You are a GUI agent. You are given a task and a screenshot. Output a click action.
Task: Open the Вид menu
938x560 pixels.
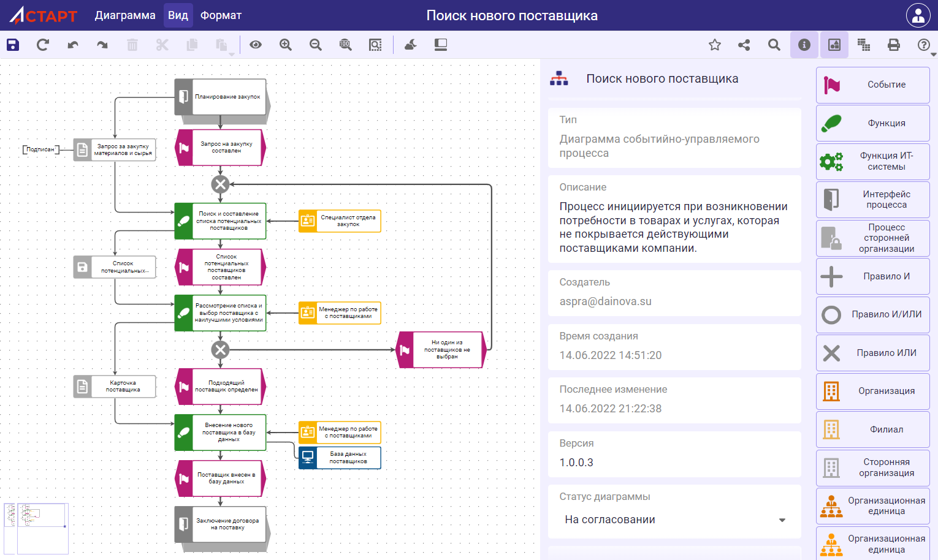tap(178, 15)
